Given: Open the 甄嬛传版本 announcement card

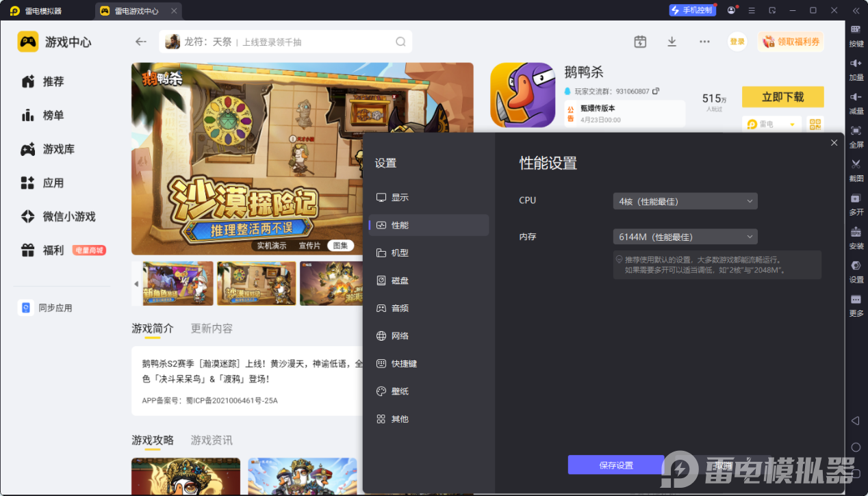Looking at the screenshot, I should click(624, 114).
